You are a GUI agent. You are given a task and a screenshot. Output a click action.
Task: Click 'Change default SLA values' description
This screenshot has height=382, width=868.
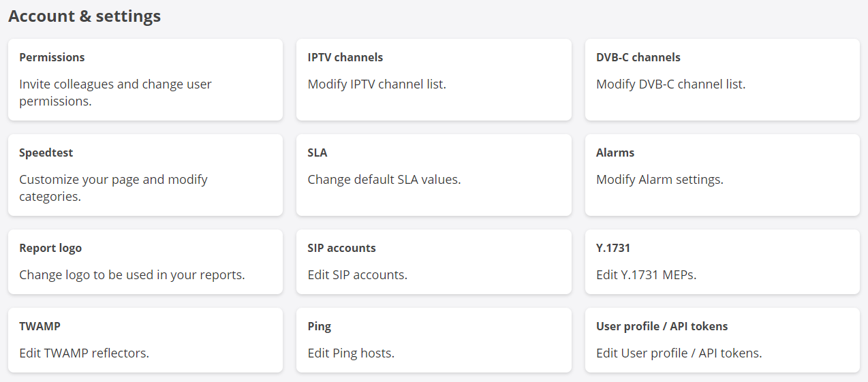384,180
